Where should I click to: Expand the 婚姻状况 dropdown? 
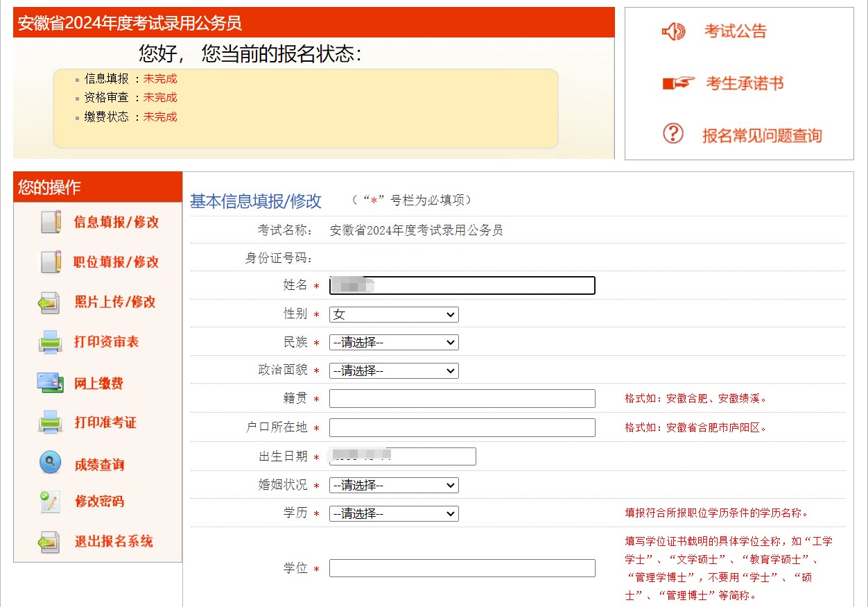click(x=393, y=486)
